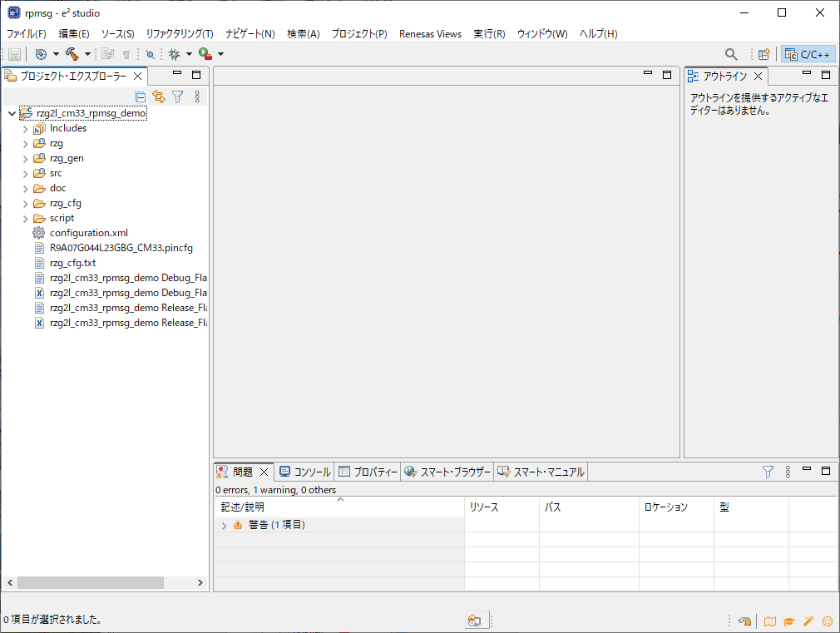Open the Renesas Views menu
840x633 pixels.
pyautogui.click(x=430, y=34)
